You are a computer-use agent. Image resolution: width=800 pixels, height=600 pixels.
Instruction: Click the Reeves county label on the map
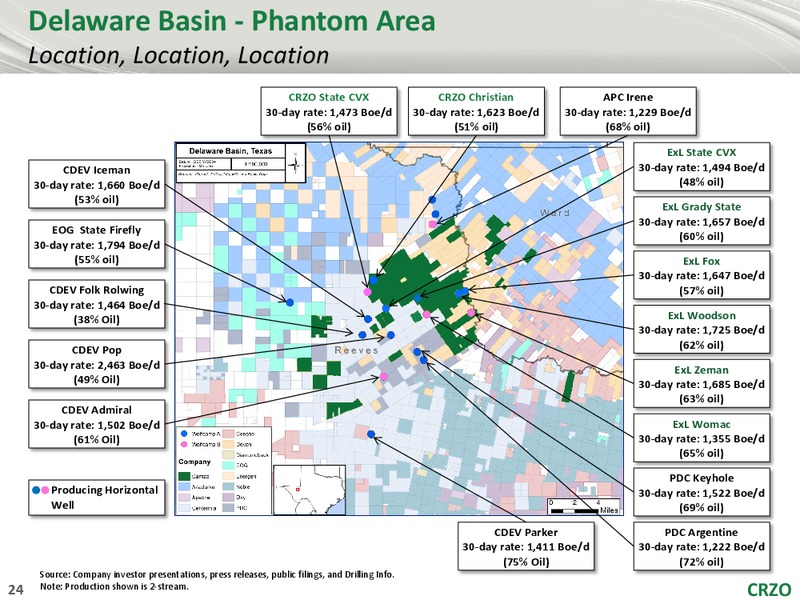tap(357, 351)
